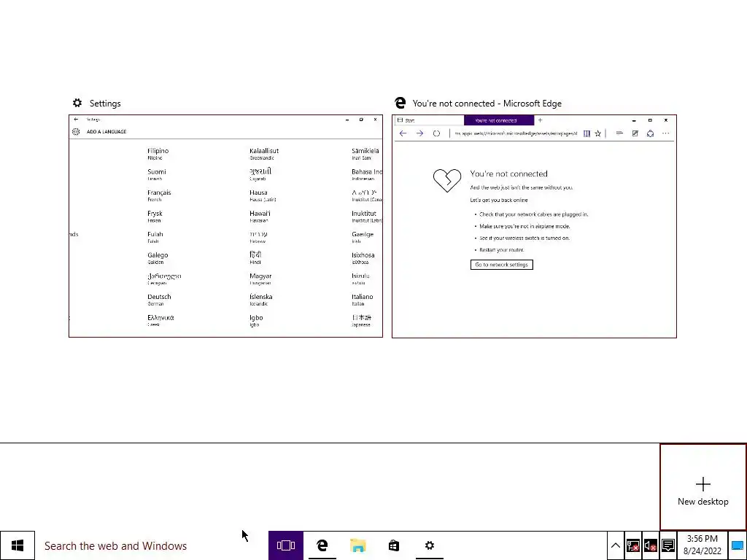
Task: Click the back arrow in the Settings window
Action: pos(76,120)
